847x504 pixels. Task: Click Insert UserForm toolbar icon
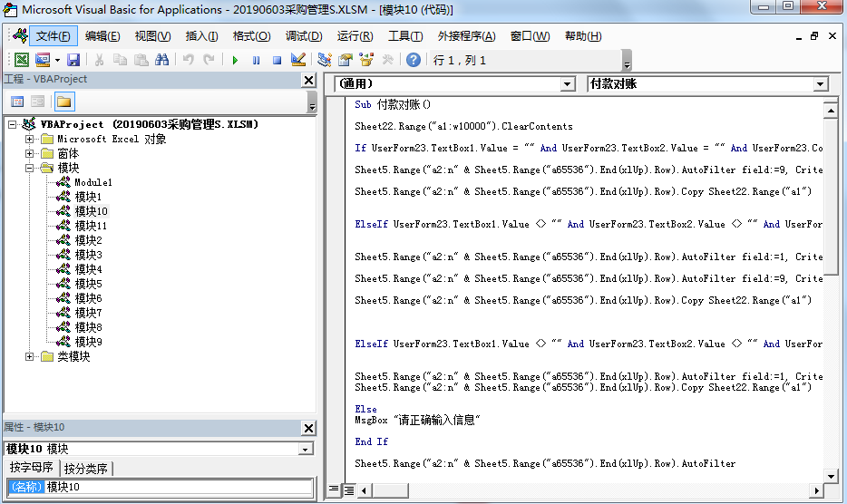(x=43, y=60)
